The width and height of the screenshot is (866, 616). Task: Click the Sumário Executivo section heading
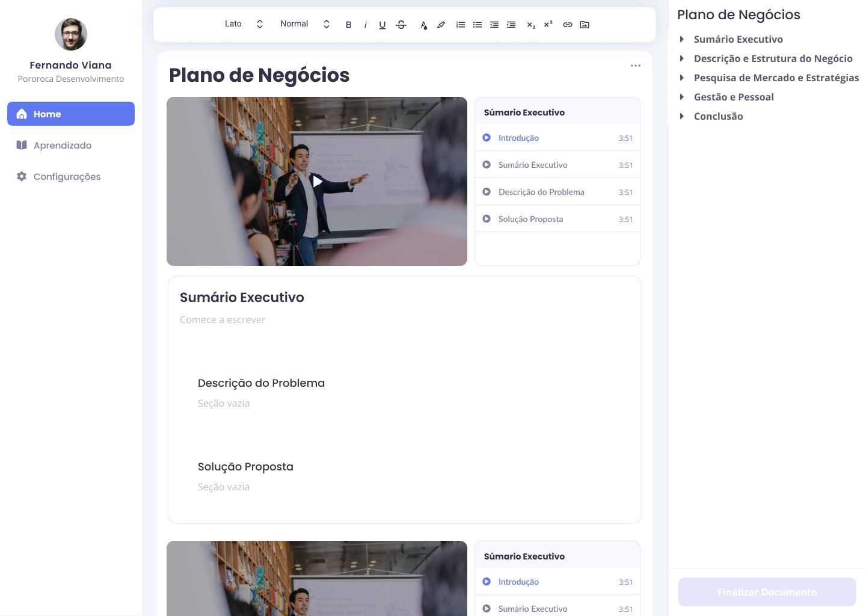tap(242, 297)
